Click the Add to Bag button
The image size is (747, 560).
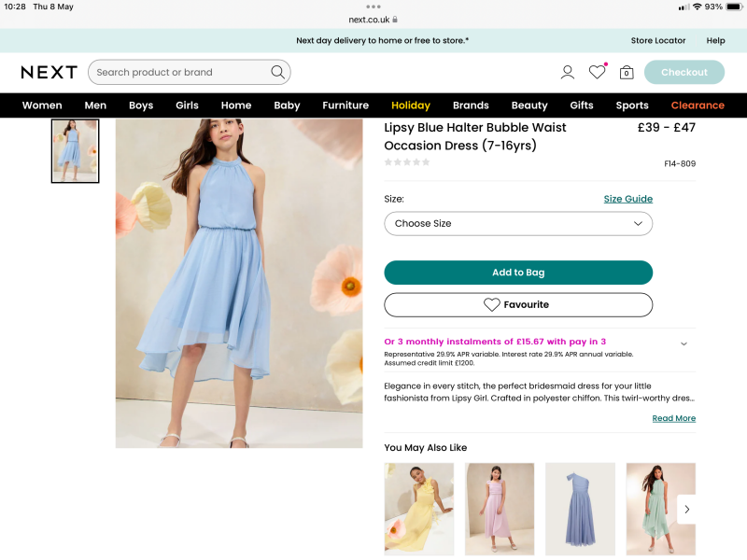point(518,273)
